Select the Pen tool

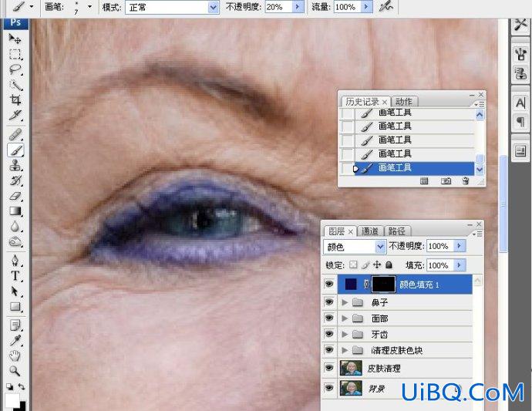click(15, 261)
